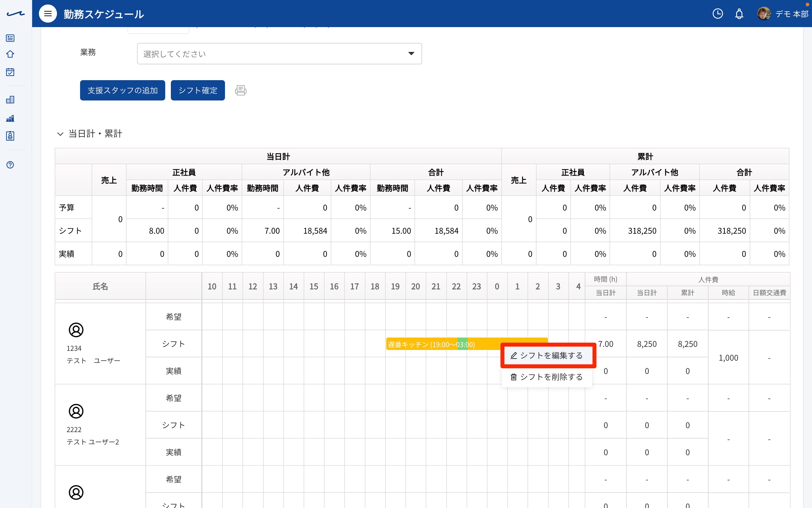This screenshot has height=508, width=812.
Task: Click the avatar icon of user 1234
Action: [76, 330]
